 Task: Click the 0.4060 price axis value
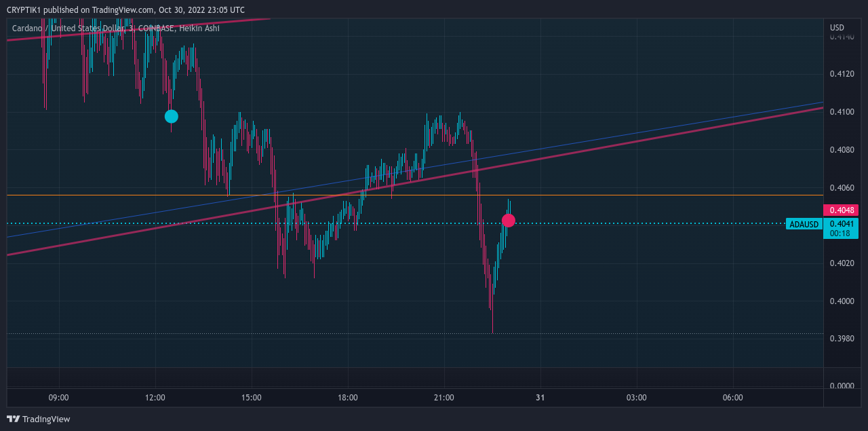click(x=842, y=187)
